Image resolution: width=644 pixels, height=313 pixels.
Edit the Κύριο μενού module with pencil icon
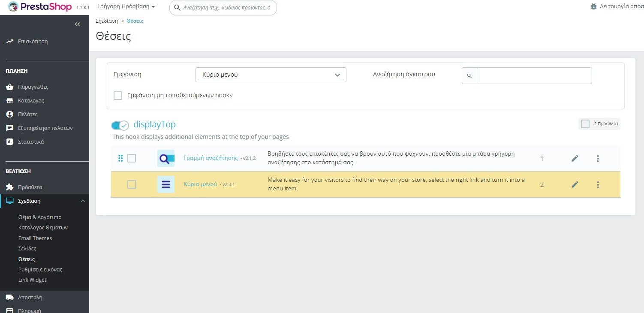575,185
